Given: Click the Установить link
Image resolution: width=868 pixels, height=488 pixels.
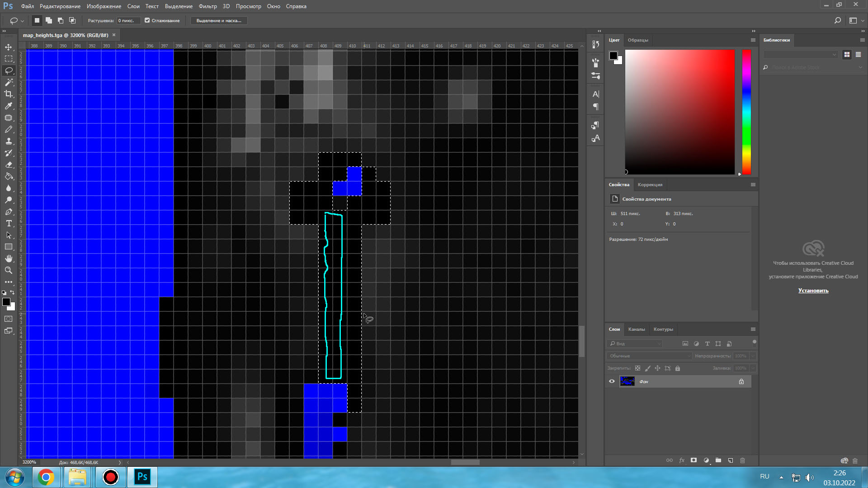Looking at the screenshot, I should pos(813,291).
